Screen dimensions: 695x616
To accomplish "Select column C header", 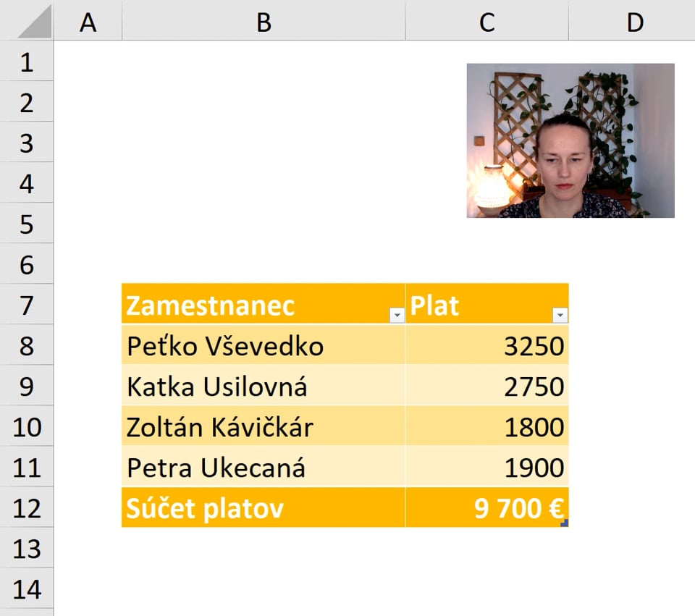I will 487,20.
